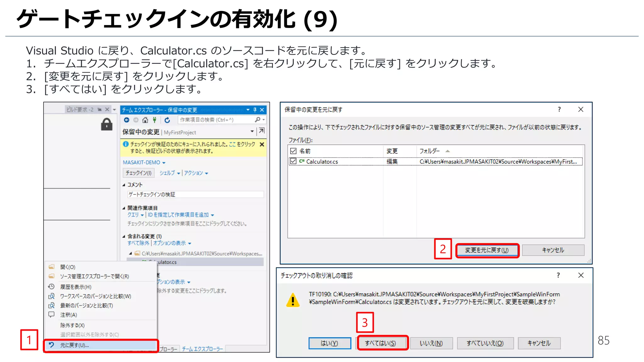Sort by 変更 column header
Image resolution: width=644 pixels, height=362 pixels.
(399, 151)
